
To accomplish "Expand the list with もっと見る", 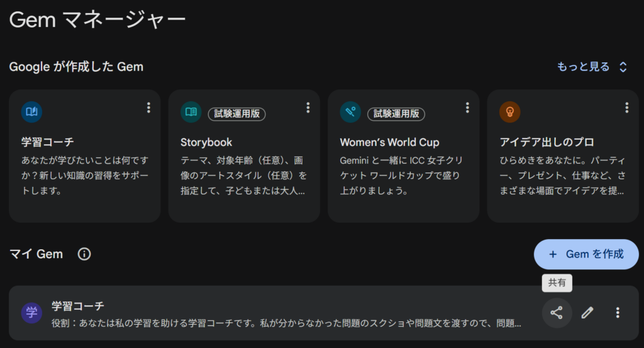I will click(x=592, y=67).
